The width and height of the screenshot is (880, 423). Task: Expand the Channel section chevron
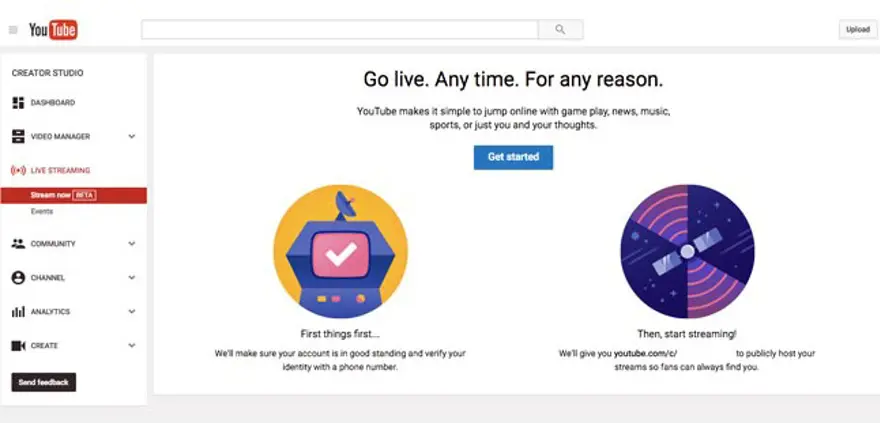(132, 278)
